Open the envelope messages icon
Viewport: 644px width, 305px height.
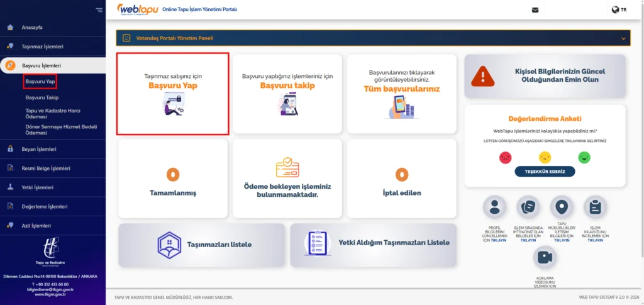pyautogui.click(x=535, y=10)
